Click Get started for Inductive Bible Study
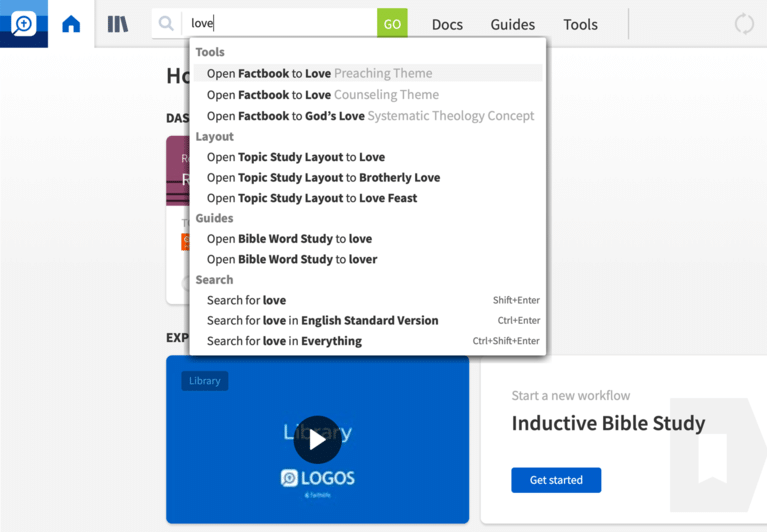The image size is (767, 532). coord(556,480)
